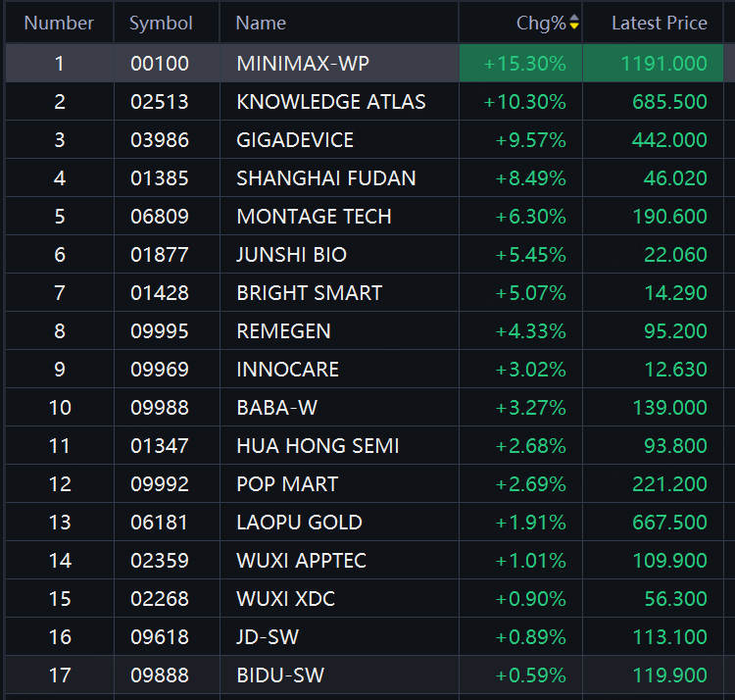Click symbol code 01877
This screenshot has height=700, width=735.
(160, 255)
